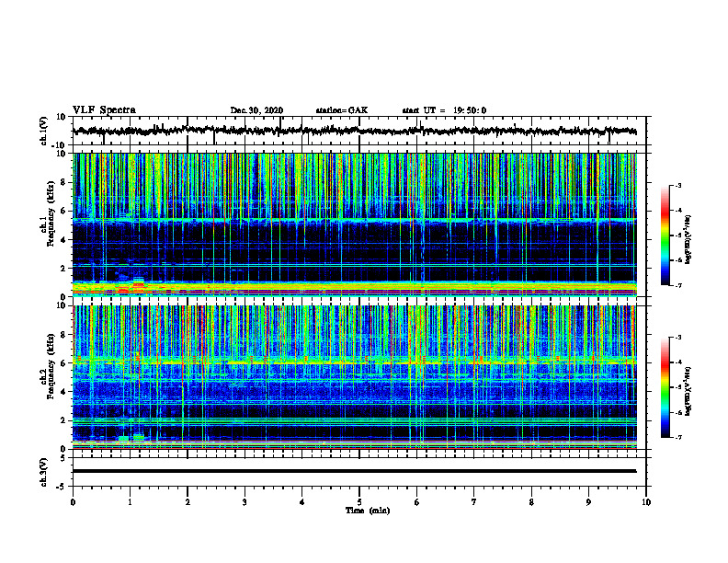Click the "station=GAK" header label

coord(342,110)
